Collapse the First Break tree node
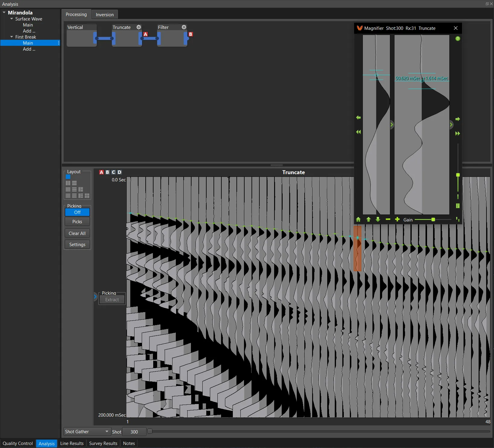 [12, 37]
